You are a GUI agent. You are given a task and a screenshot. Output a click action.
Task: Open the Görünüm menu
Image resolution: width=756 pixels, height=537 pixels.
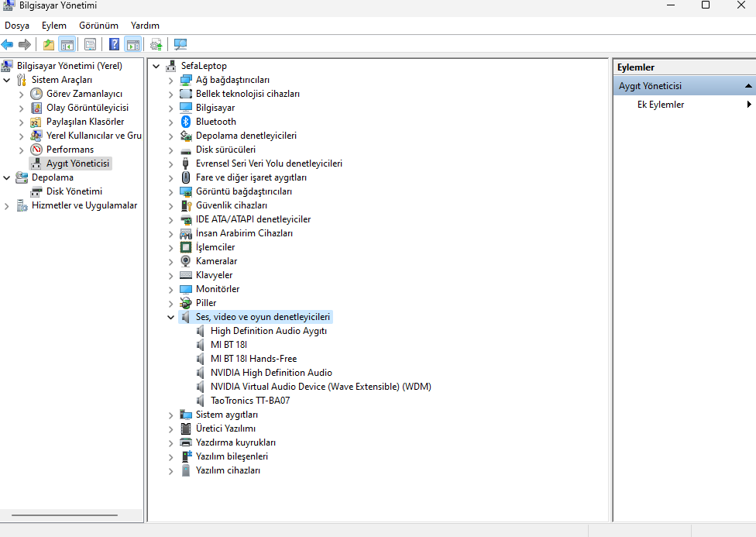point(98,26)
